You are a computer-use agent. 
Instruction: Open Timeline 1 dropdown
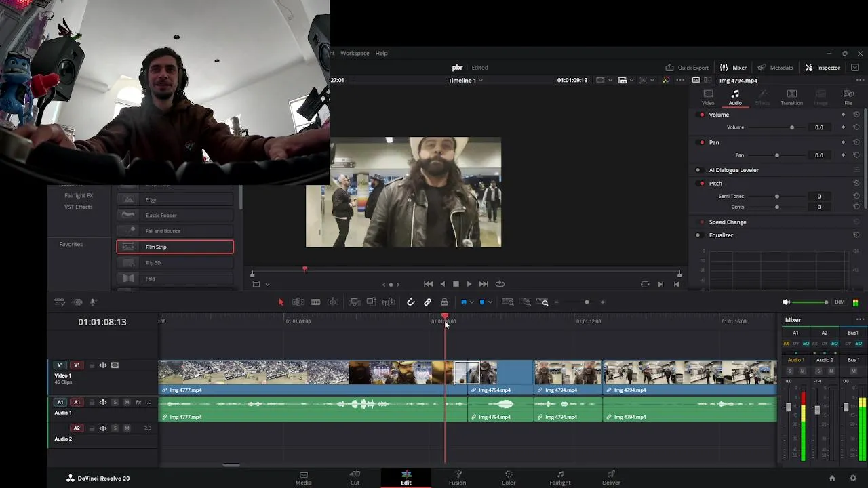point(465,80)
